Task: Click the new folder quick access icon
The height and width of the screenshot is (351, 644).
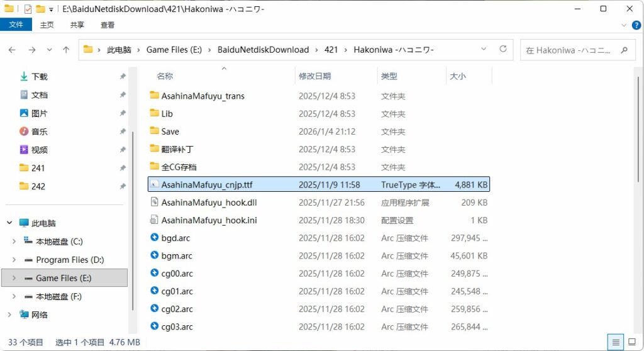Action: point(40,9)
